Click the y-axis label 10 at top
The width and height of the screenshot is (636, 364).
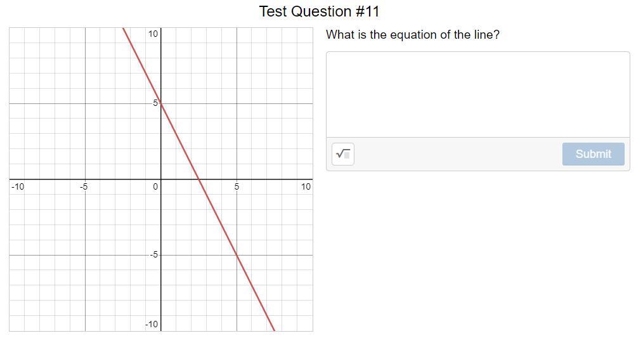click(153, 34)
